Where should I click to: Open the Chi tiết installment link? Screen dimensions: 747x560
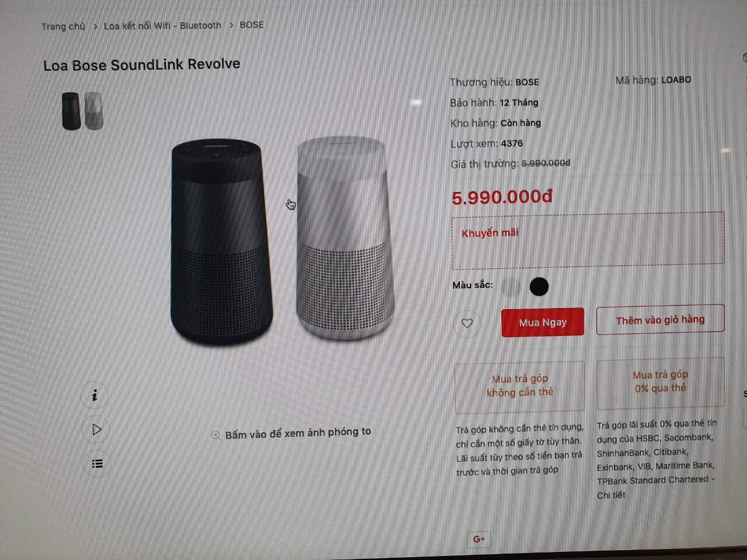pyautogui.click(x=611, y=495)
